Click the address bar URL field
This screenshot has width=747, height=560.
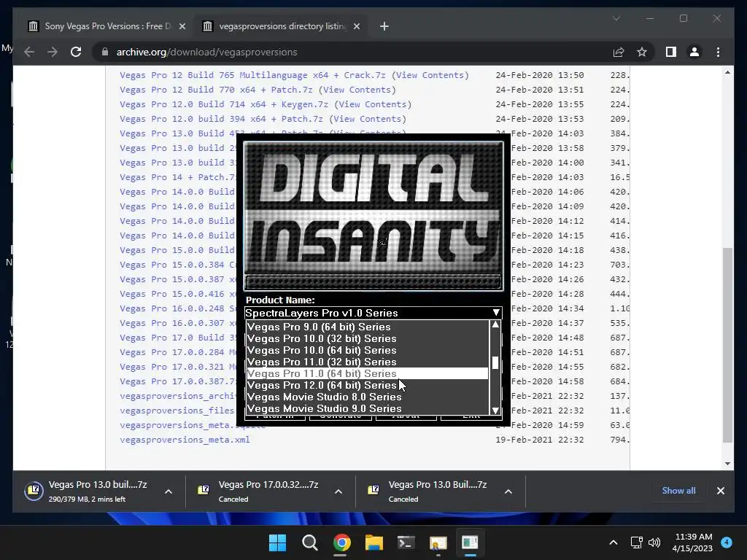pos(352,52)
